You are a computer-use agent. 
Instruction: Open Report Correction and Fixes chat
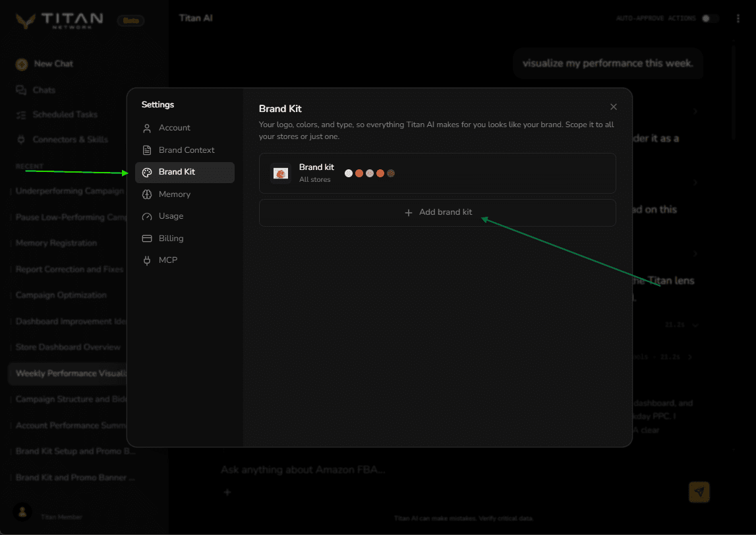point(69,269)
